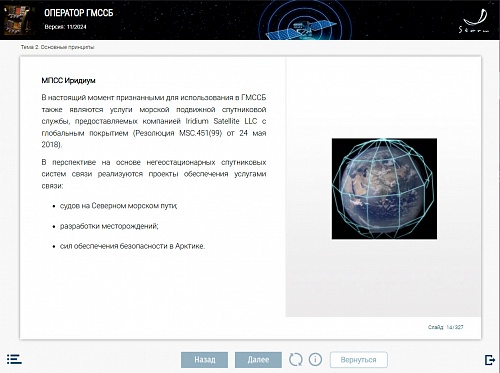Click the МПСС Иридиум heading
Screen dimensions: 500x373
click(68, 80)
